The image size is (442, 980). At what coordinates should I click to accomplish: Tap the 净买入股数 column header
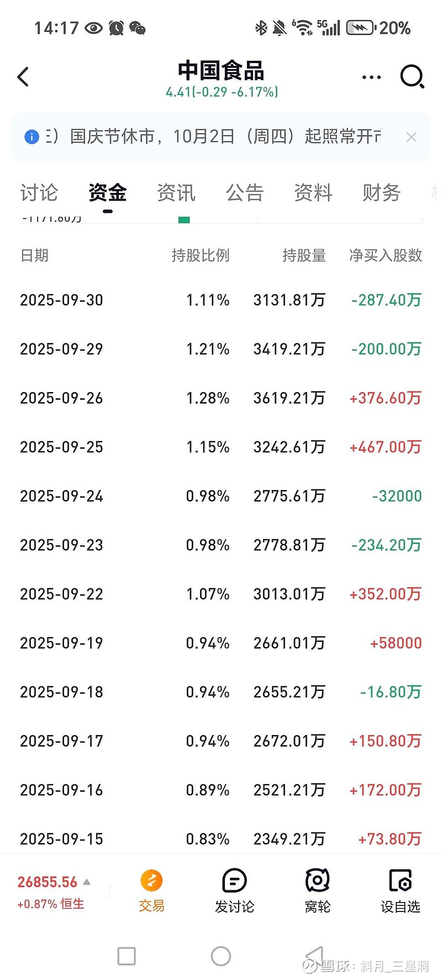tap(386, 255)
